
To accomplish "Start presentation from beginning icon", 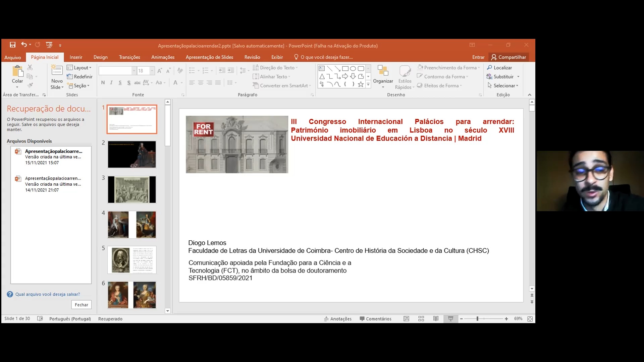I will pos(49,45).
